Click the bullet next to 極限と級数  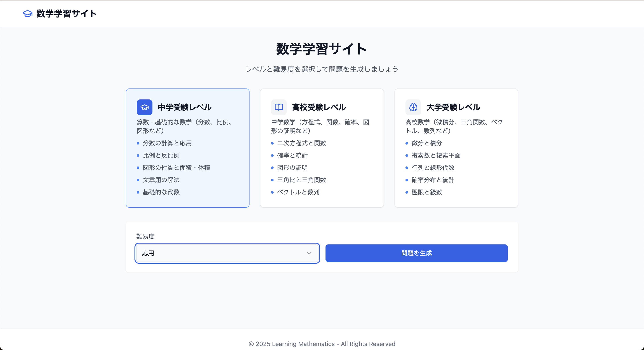point(407,193)
